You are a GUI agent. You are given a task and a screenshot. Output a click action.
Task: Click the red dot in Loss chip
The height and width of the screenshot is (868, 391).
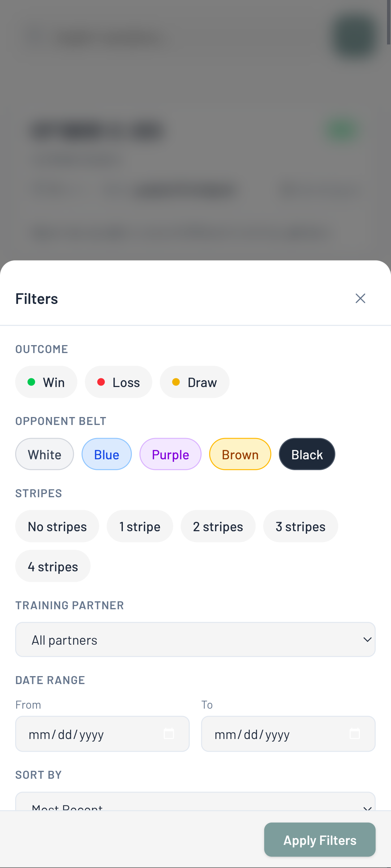click(x=102, y=382)
